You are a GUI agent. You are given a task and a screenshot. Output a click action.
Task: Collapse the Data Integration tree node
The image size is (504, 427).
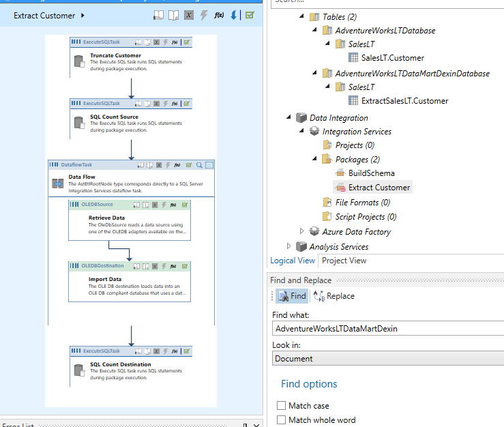[x=288, y=117]
